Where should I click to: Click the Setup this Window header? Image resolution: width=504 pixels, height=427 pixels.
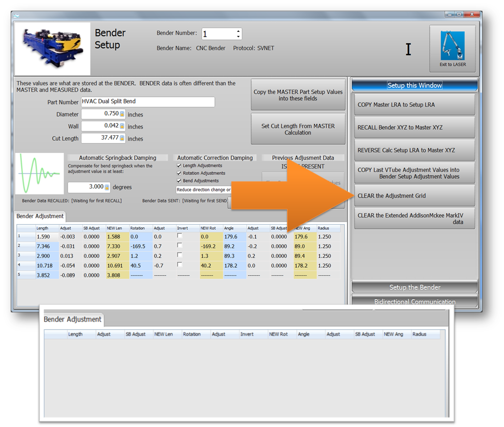tap(414, 86)
